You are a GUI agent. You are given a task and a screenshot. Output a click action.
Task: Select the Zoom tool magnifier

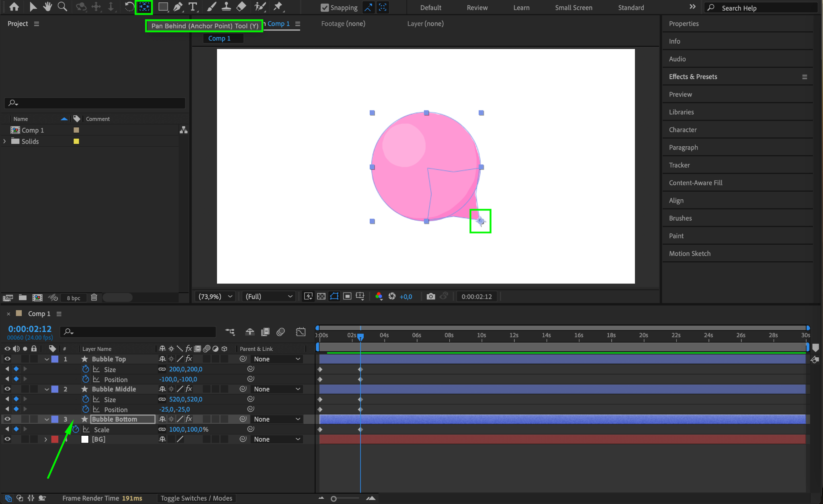coord(62,7)
